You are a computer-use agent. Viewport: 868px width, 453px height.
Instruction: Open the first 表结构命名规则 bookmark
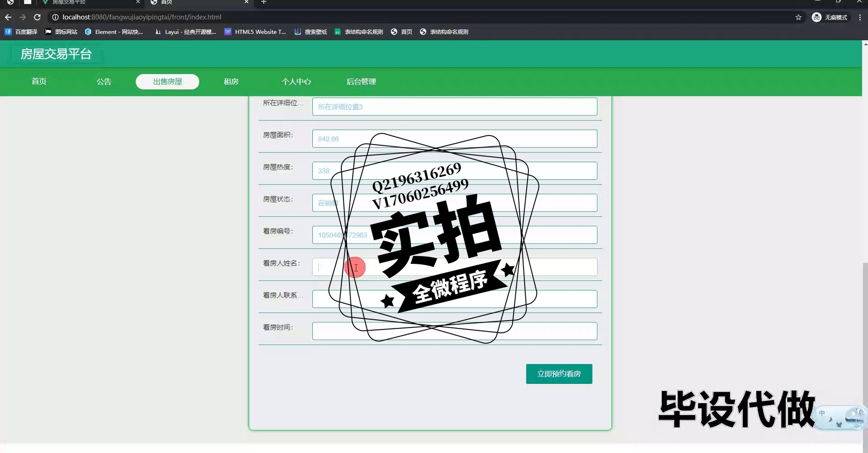(x=359, y=32)
